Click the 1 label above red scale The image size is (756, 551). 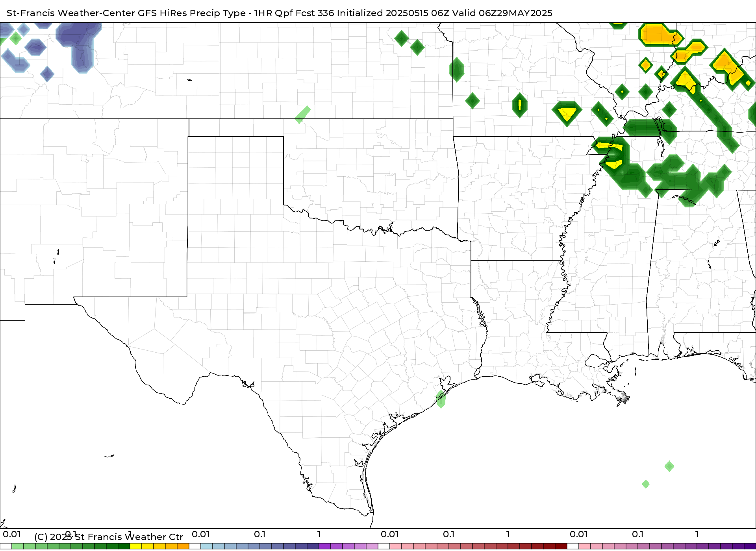coord(508,534)
